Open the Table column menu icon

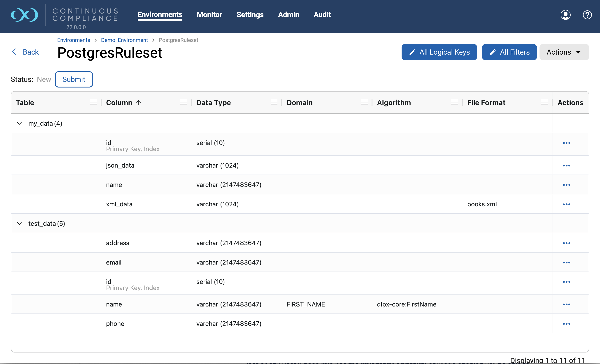(93, 102)
